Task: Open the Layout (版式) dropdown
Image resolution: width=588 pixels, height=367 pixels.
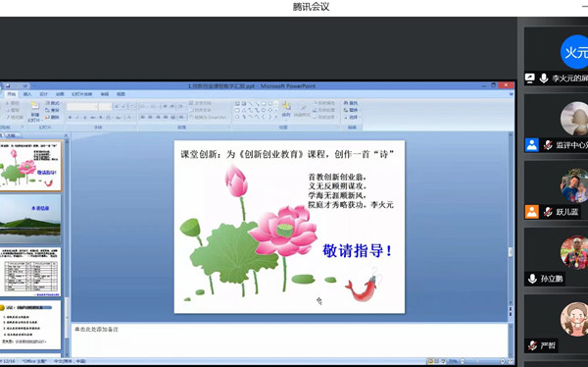Action: point(53,103)
